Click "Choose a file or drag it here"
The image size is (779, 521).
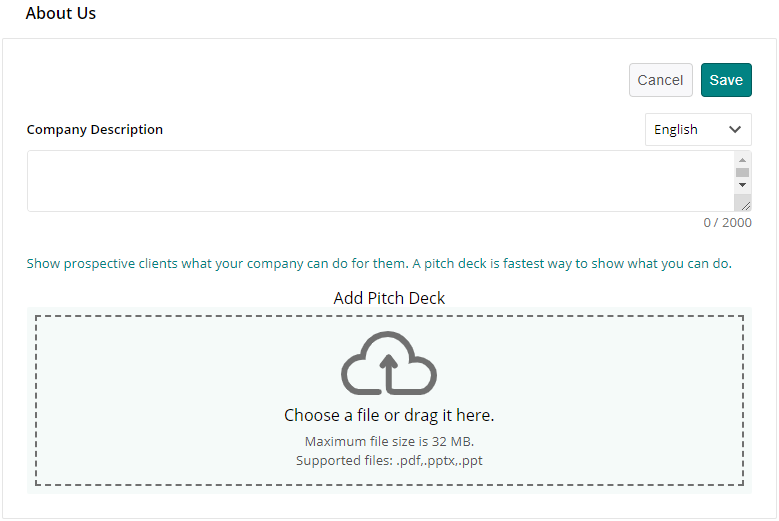[x=389, y=415]
